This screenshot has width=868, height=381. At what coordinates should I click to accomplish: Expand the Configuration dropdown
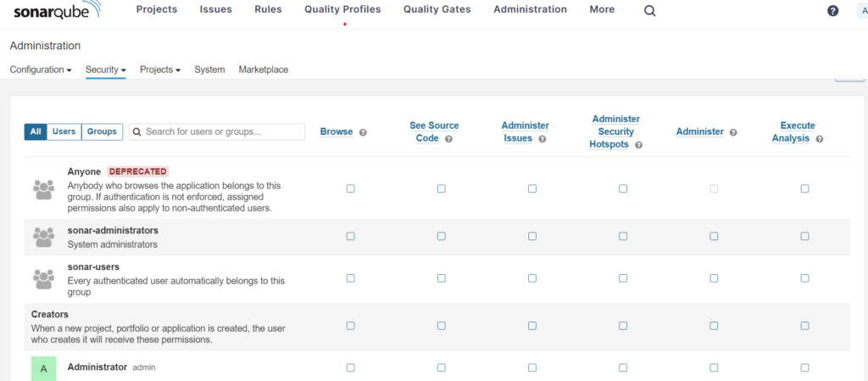point(41,70)
